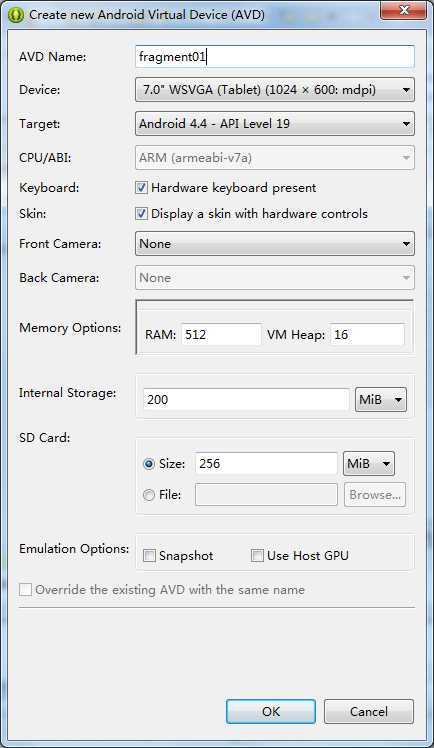This screenshot has height=748, width=434.
Task: Click the Android AVD icon in title bar
Action: coord(17,15)
